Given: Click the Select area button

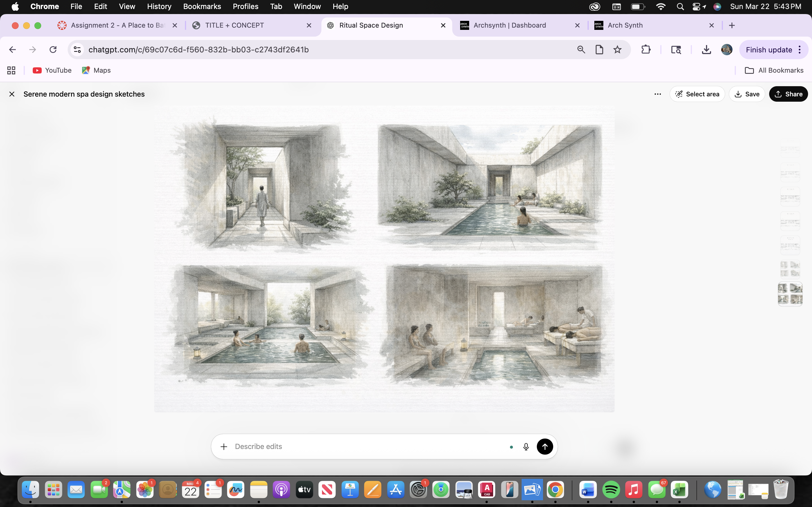Looking at the screenshot, I should point(697,94).
